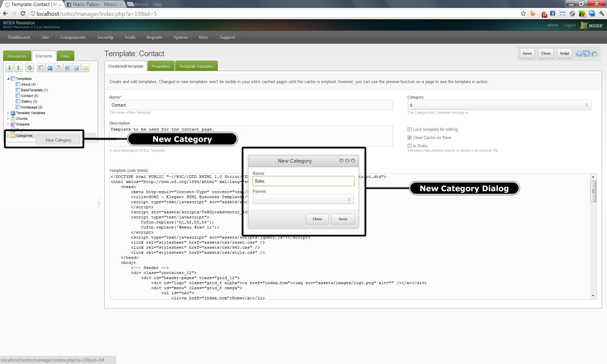Viewport: 607px width, 364px height.
Task: Collapse the Templates tree node
Action: 8,79
